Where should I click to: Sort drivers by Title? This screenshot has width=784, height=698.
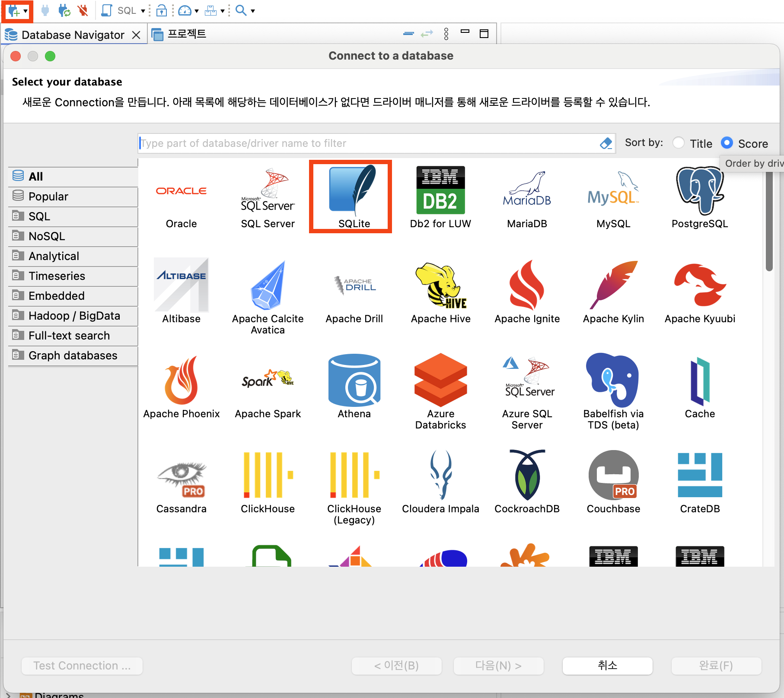point(693,143)
